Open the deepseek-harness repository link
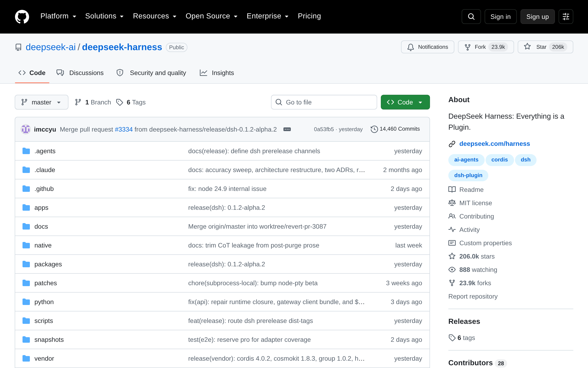Screen dimensions: 588x368 122,47
